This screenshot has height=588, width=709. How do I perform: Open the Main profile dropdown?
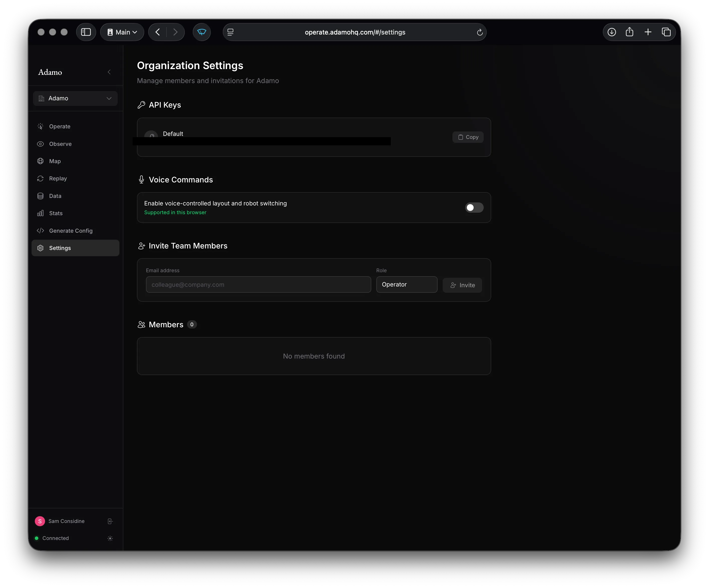pyautogui.click(x=122, y=32)
